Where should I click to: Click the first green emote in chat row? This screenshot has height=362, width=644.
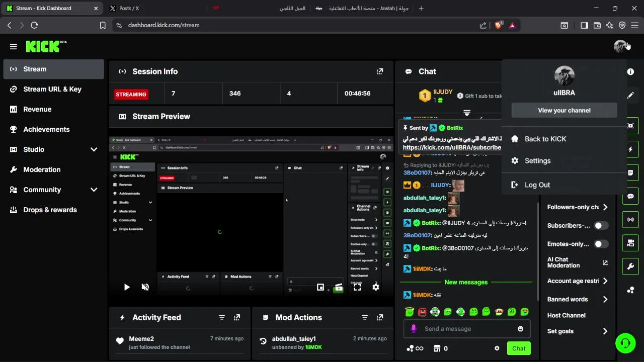click(x=410, y=312)
